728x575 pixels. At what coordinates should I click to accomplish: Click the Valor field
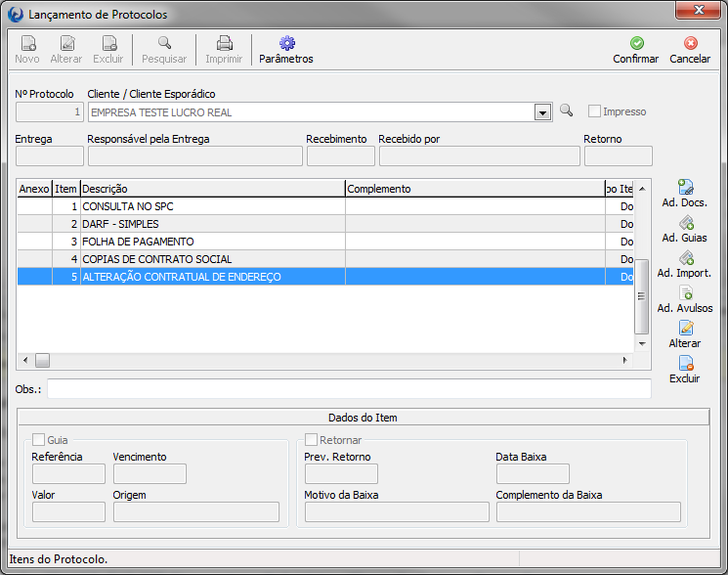68,511
